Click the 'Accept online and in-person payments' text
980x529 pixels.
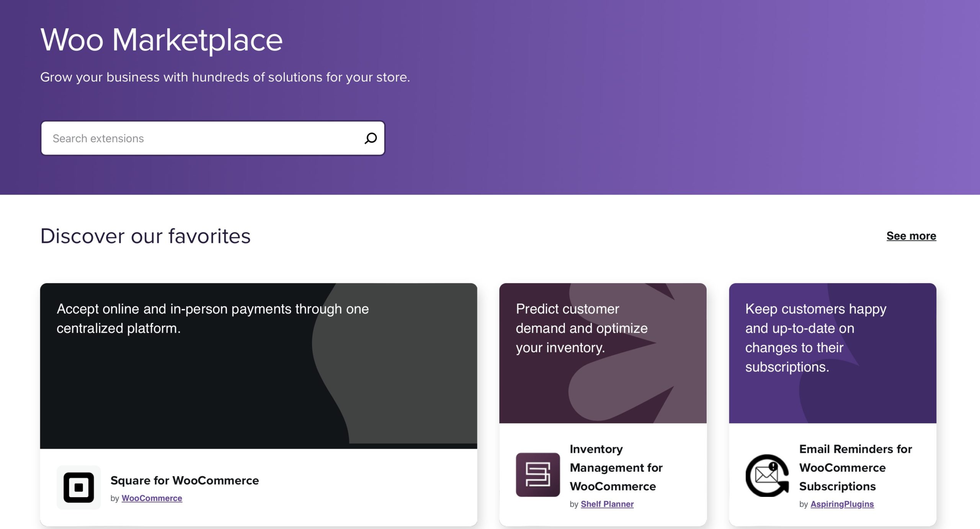coord(212,318)
